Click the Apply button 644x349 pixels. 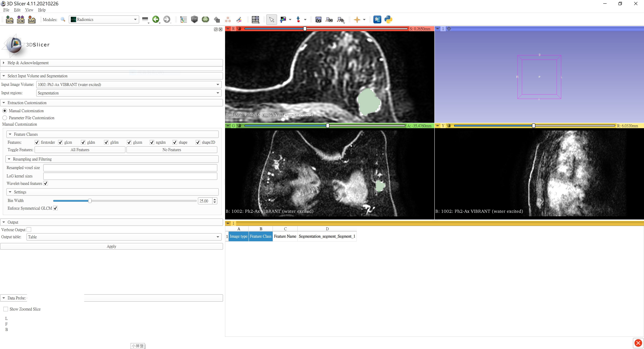point(112,246)
